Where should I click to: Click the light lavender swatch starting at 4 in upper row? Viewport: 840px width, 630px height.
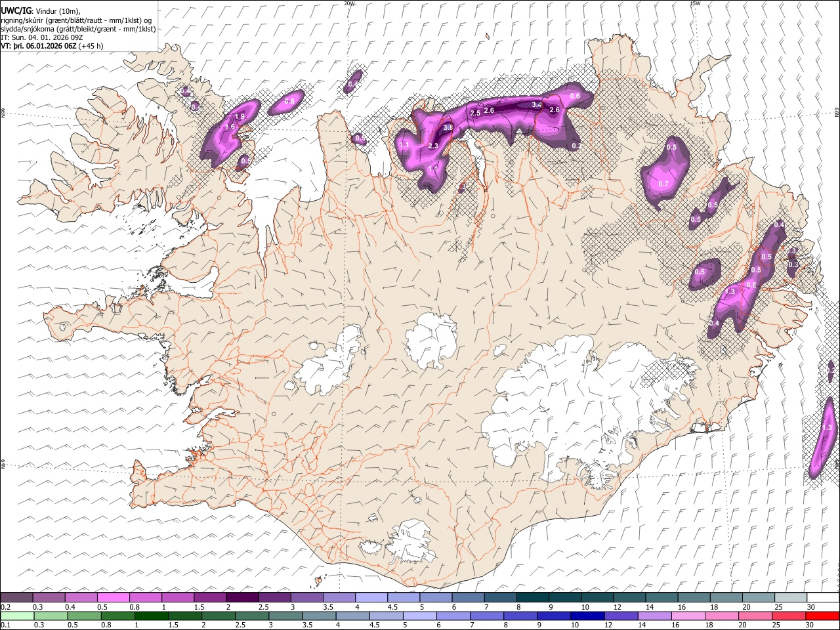click(x=371, y=598)
